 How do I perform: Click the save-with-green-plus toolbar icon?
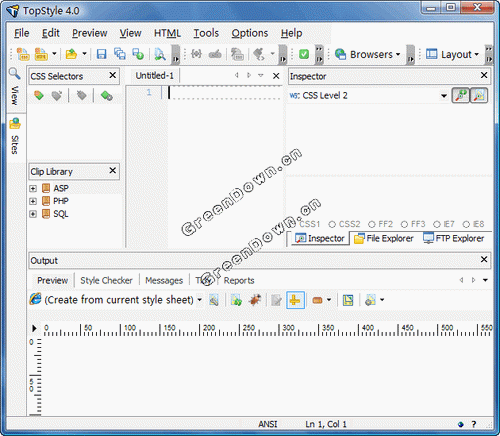[138, 54]
